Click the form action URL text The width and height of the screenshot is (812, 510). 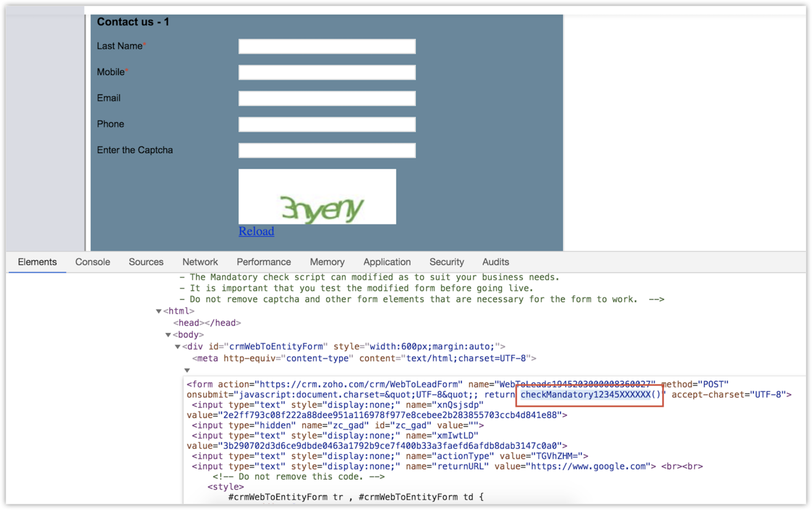coord(357,384)
